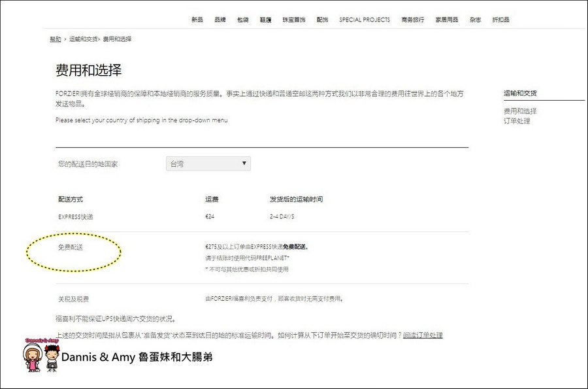Image resolution: width=588 pixels, height=389 pixels.
Task: Click the 2-4 DAY/S transit time
Action: pyautogui.click(x=282, y=216)
